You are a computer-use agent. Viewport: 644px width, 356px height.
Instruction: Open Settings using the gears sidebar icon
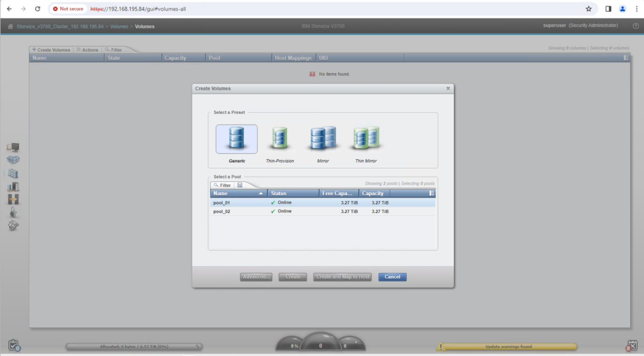[x=13, y=226]
